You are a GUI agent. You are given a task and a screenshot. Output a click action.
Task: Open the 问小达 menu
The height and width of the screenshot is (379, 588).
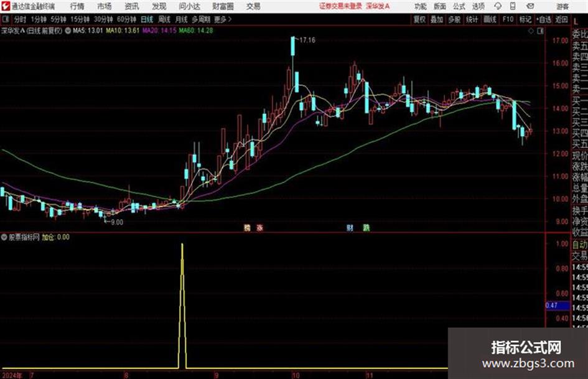click(189, 6)
